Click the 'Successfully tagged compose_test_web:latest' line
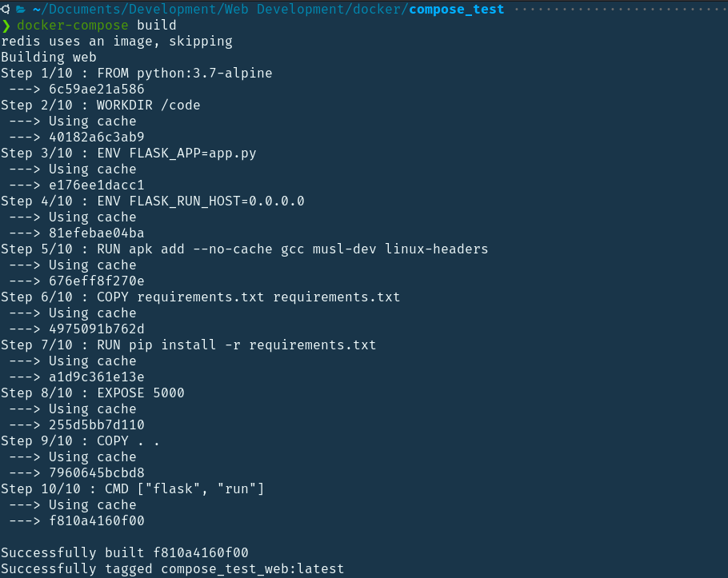 pos(173,568)
